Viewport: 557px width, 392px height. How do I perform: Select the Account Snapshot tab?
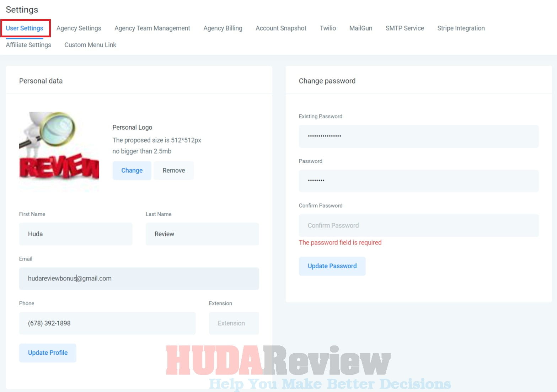281,28
